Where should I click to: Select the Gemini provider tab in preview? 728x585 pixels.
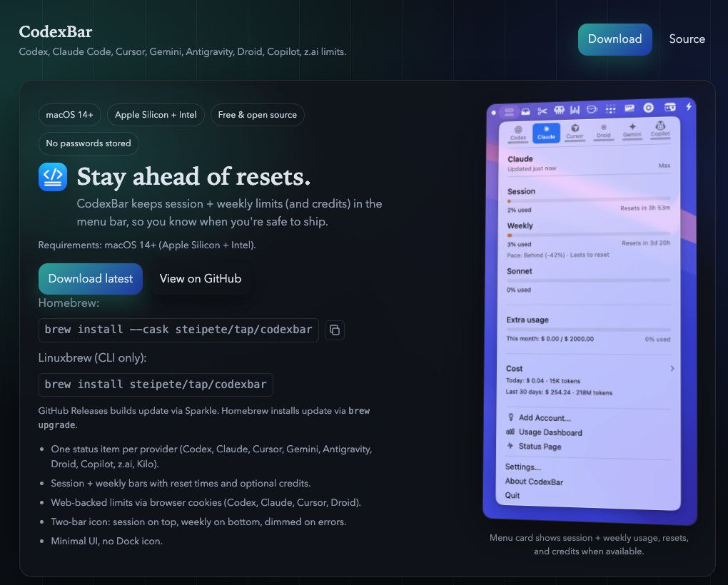click(632, 131)
